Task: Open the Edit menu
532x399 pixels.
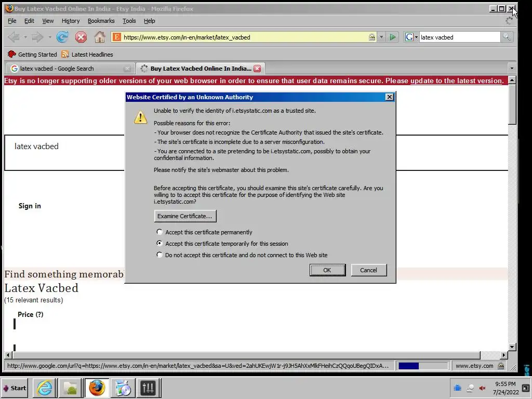Action: click(29, 21)
